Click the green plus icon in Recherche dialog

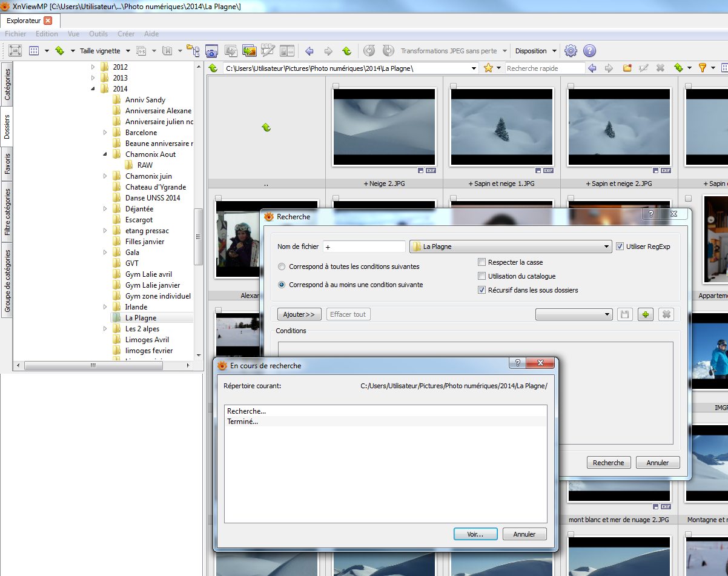[646, 314]
